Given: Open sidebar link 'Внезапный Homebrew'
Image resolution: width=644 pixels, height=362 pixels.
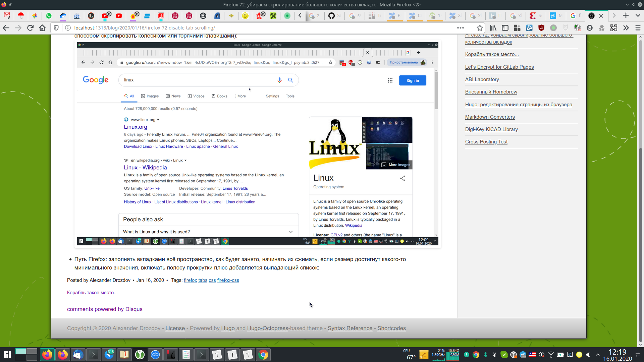Looking at the screenshot, I should click(x=491, y=92).
